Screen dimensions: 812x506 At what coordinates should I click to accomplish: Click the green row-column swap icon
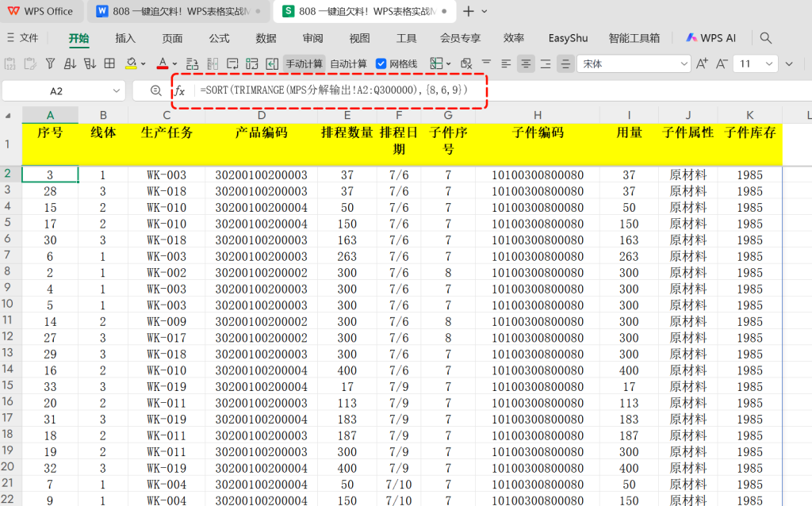(251, 63)
